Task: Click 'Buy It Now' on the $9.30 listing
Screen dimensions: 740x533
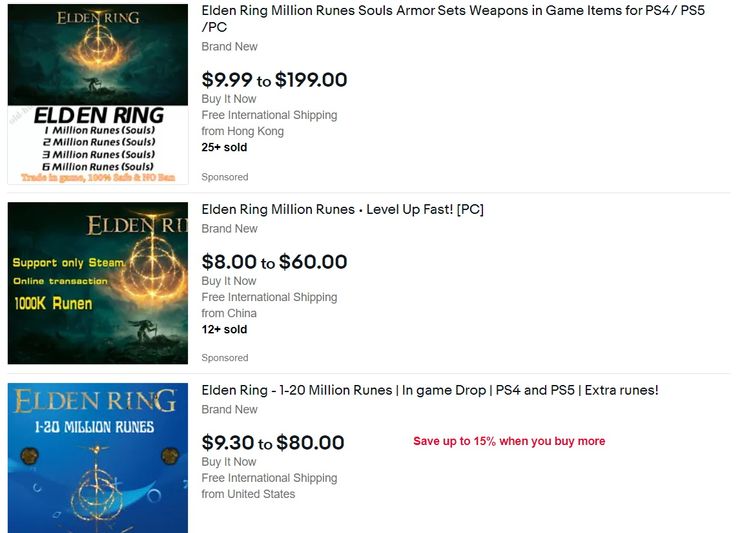Action: 229,462
